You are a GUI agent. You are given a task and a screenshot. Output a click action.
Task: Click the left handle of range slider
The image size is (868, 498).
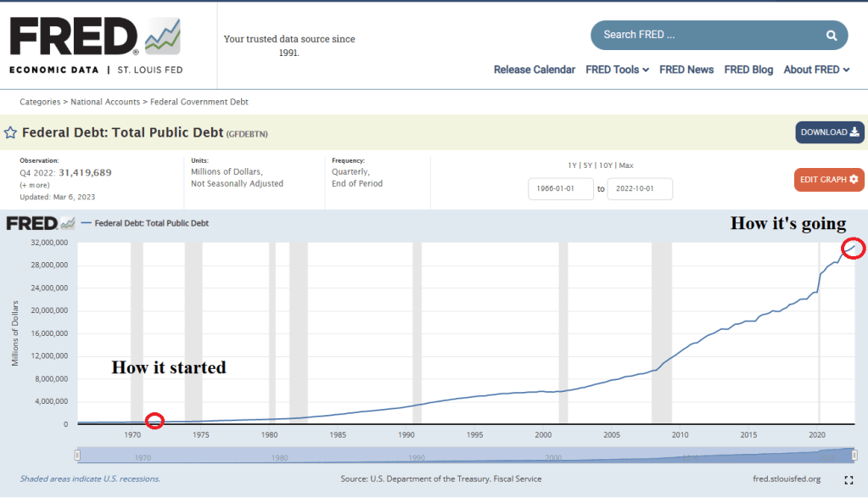(x=77, y=456)
